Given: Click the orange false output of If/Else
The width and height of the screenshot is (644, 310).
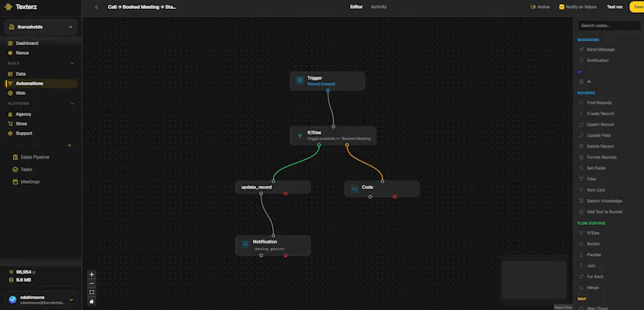Looking at the screenshot, I should tap(347, 145).
